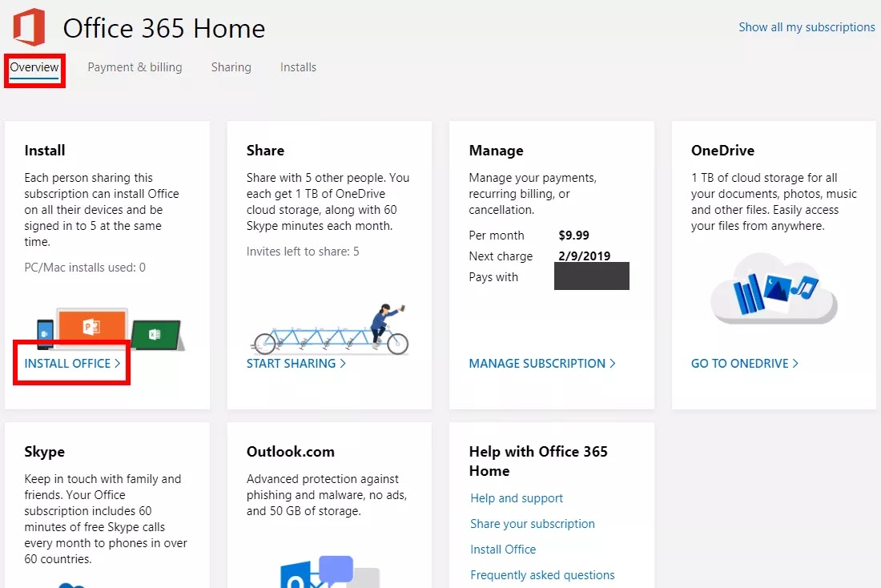The image size is (881, 588).
Task: Click chevron arrow next to MANAGE SUBSCRIPTION
Action: [x=613, y=364]
